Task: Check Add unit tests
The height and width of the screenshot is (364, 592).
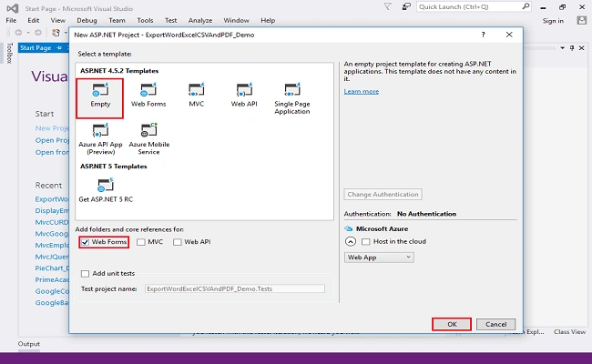Action: tap(86, 274)
